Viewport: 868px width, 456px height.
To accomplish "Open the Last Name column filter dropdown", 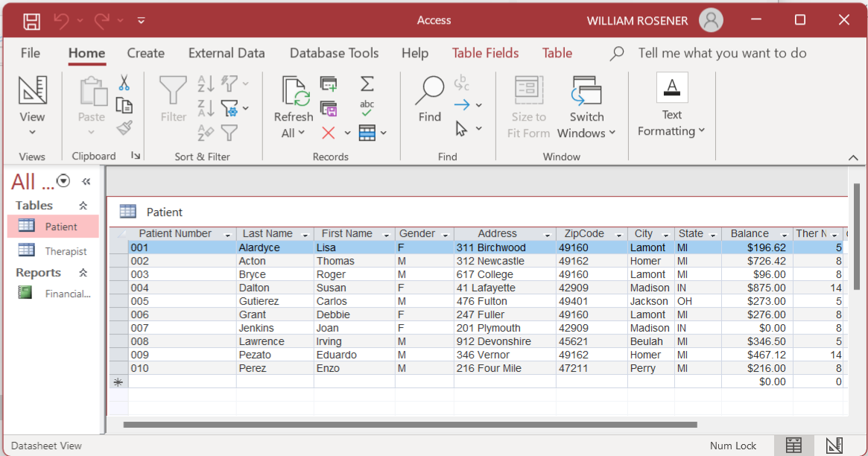I will pyautogui.click(x=304, y=235).
